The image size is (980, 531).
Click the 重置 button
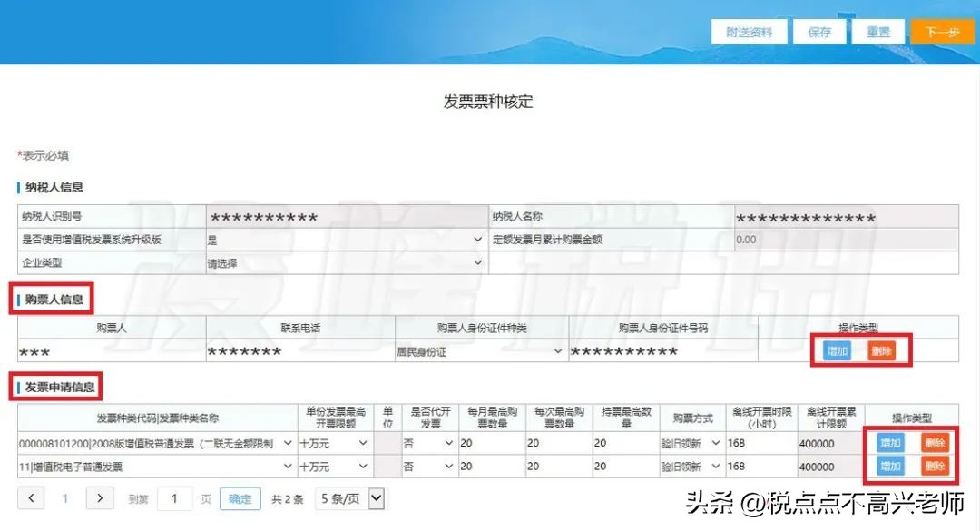pos(878,30)
